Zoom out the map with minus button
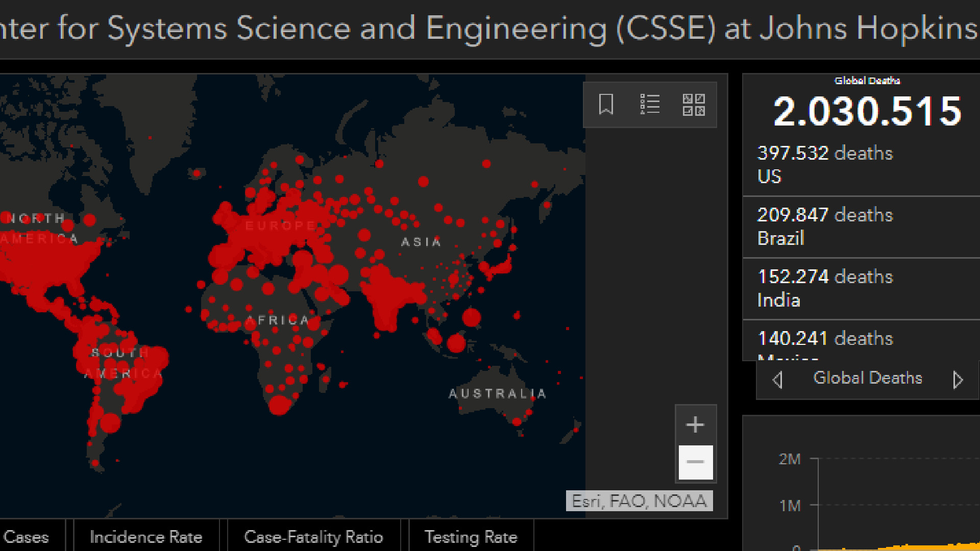This screenshot has height=551, width=980. [x=695, y=462]
